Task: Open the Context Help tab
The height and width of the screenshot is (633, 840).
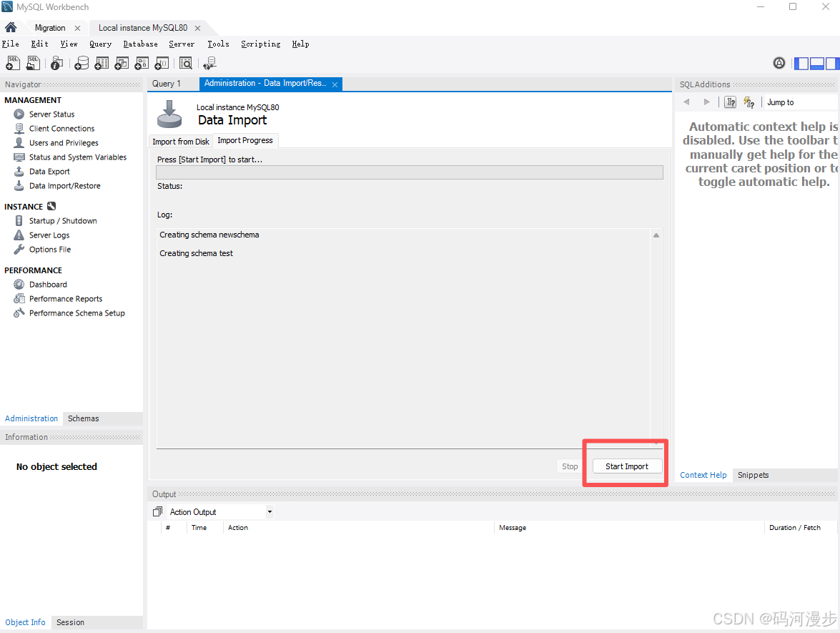Action: coord(703,475)
